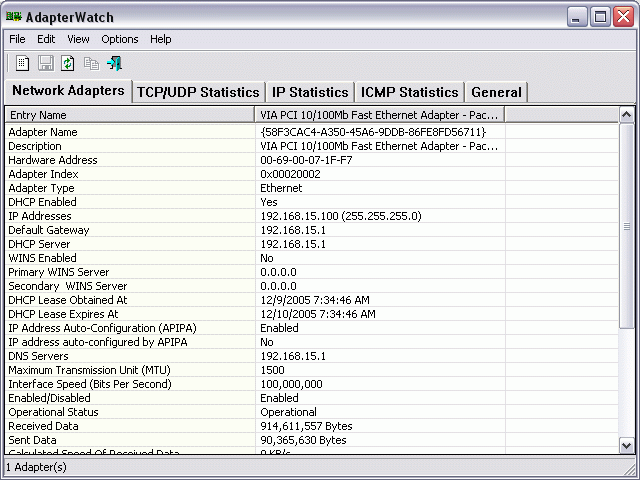Switch to the General tab
Image resolution: width=640 pixels, height=480 pixels.
pyautogui.click(x=496, y=92)
